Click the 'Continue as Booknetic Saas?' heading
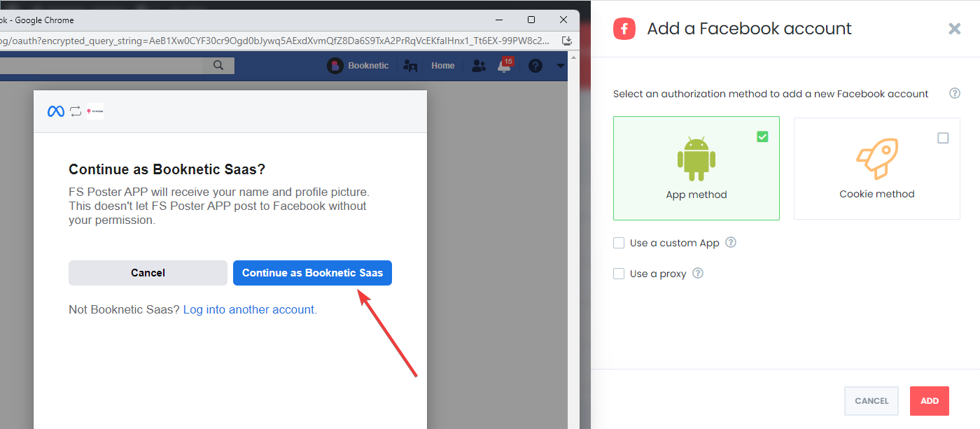This screenshot has height=429, width=980. point(167,169)
